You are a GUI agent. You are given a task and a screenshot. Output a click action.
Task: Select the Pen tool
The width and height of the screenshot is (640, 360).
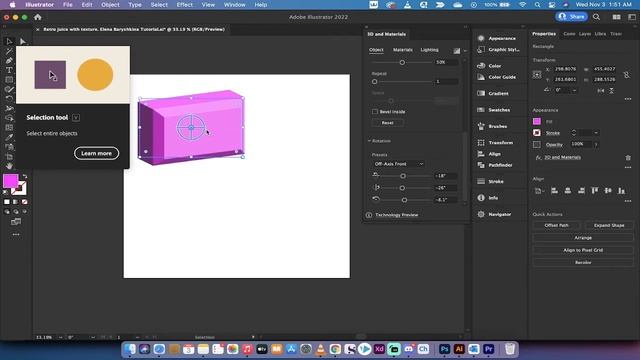[9, 60]
